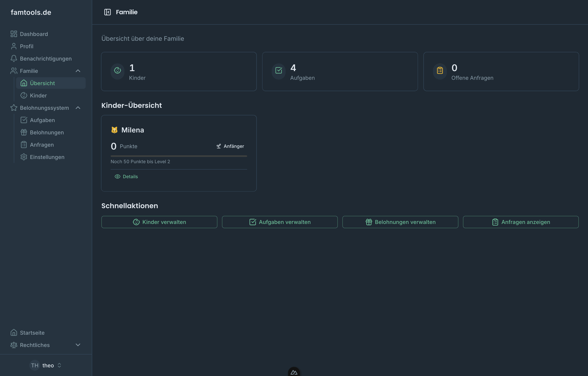Click the Einstellungen gear icon
588x376 pixels.
(24, 157)
